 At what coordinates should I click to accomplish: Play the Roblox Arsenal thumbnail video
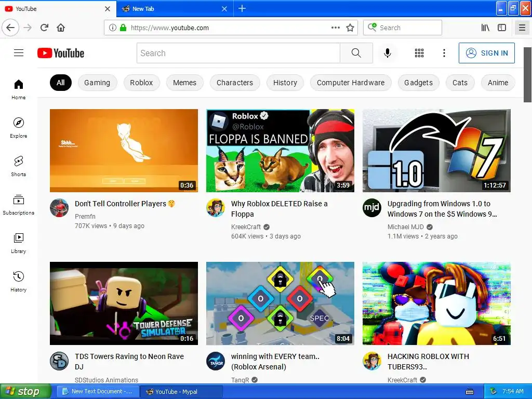(280, 303)
